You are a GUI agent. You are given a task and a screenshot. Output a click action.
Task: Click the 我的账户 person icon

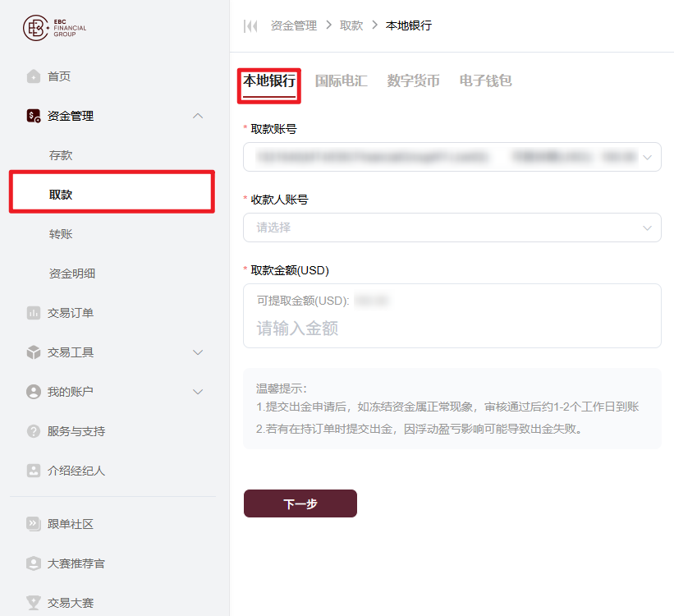click(34, 392)
